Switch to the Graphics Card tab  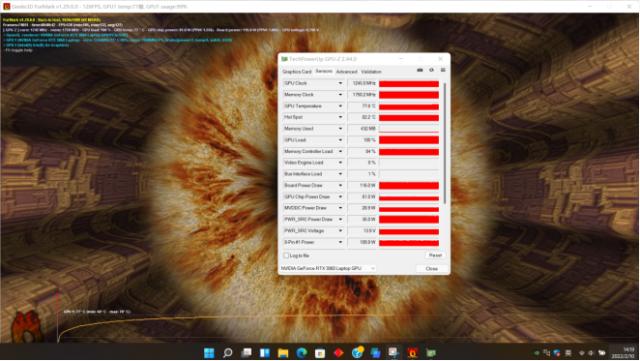(297, 71)
